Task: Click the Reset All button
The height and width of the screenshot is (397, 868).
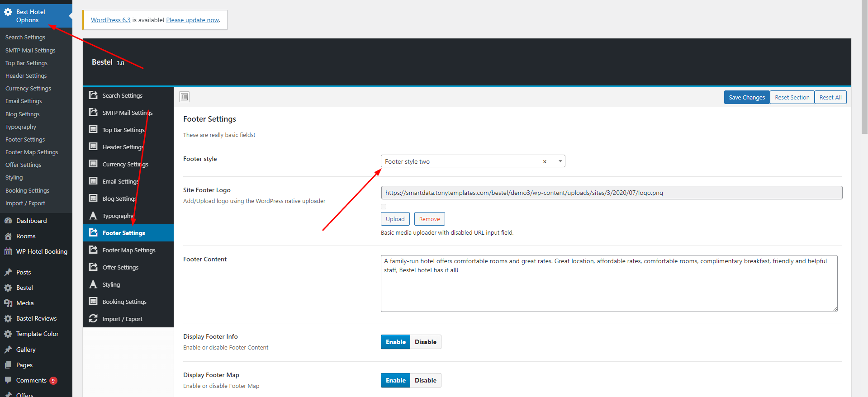Action: pyautogui.click(x=830, y=97)
